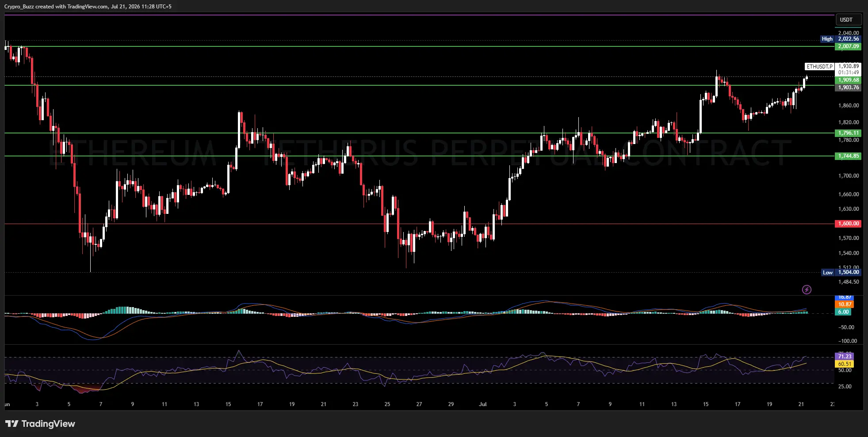The height and width of the screenshot is (437, 868).
Task: Select the ETHUSDT.P symbol label
Action: (819, 66)
